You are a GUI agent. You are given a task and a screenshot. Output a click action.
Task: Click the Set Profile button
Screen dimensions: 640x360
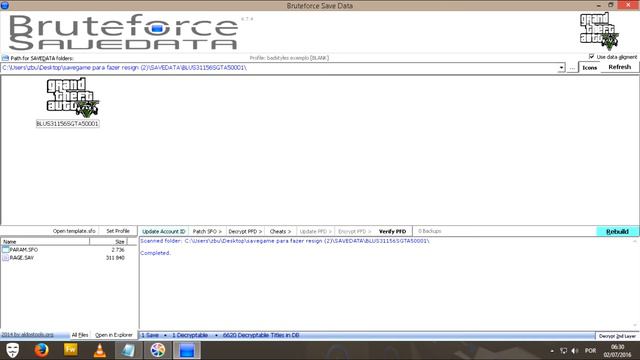[118, 231]
